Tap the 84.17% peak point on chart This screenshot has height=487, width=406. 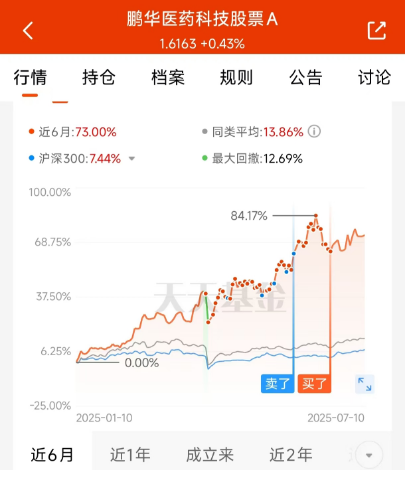pos(316,216)
